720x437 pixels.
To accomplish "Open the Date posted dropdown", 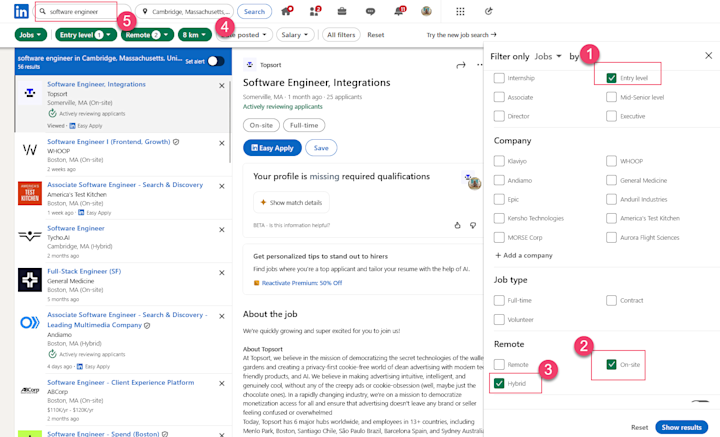I will pos(246,35).
